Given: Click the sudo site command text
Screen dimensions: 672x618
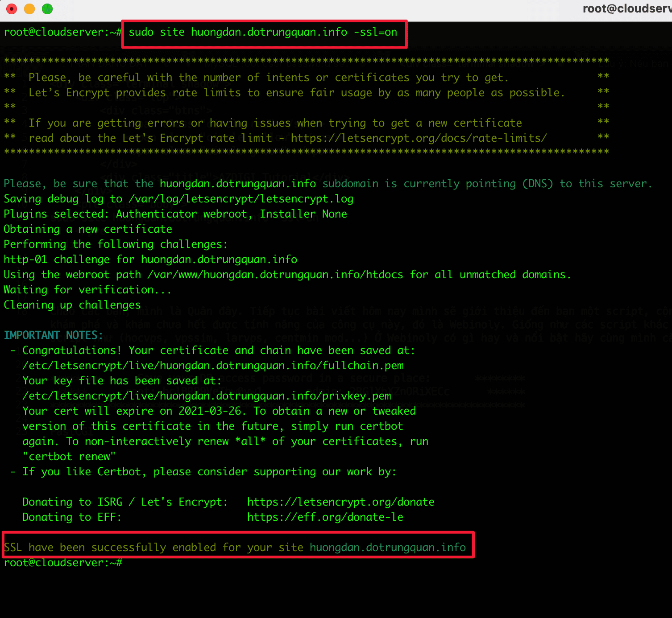Looking at the screenshot, I should [x=263, y=33].
